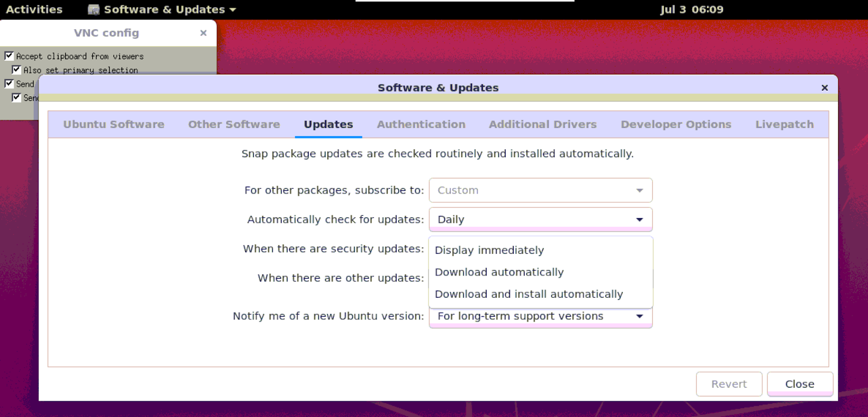Open the Developer Options tab
Viewport: 868px width, 417px height.
(x=676, y=124)
